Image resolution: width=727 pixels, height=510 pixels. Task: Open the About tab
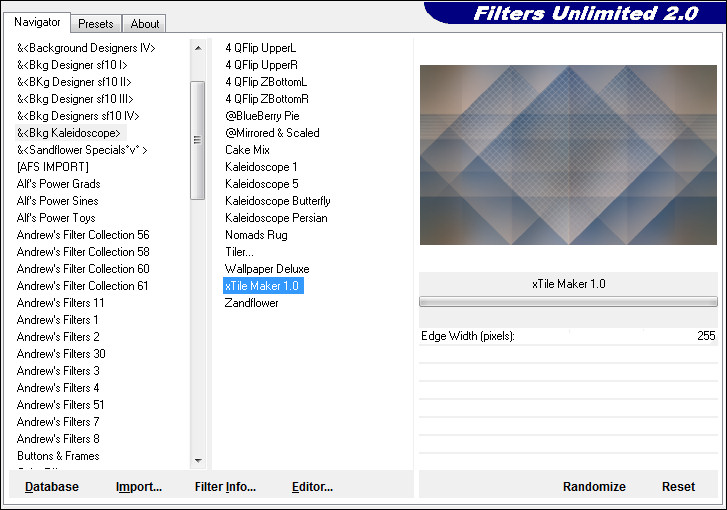click(x=145, y=24)
